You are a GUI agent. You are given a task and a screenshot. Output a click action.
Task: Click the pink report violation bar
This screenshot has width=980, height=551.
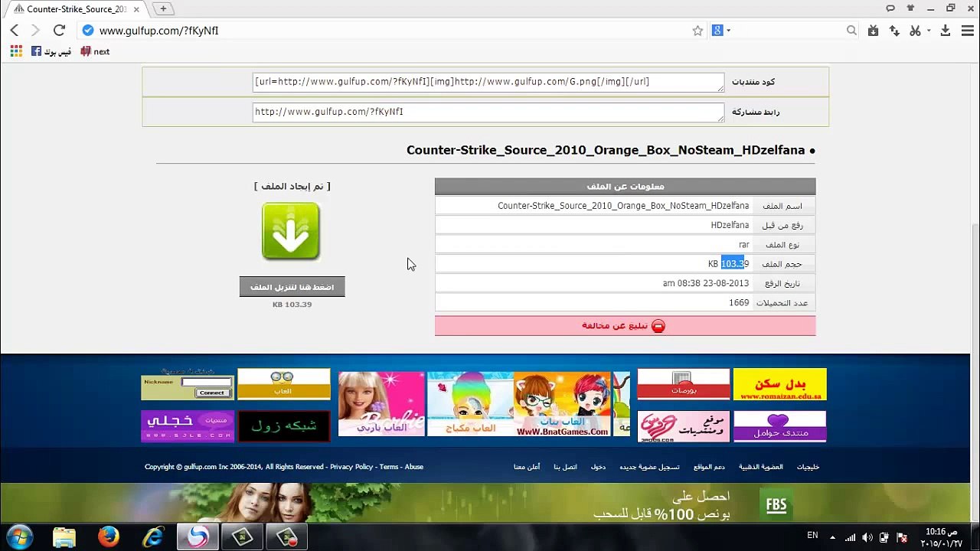[x=625, y=326]
